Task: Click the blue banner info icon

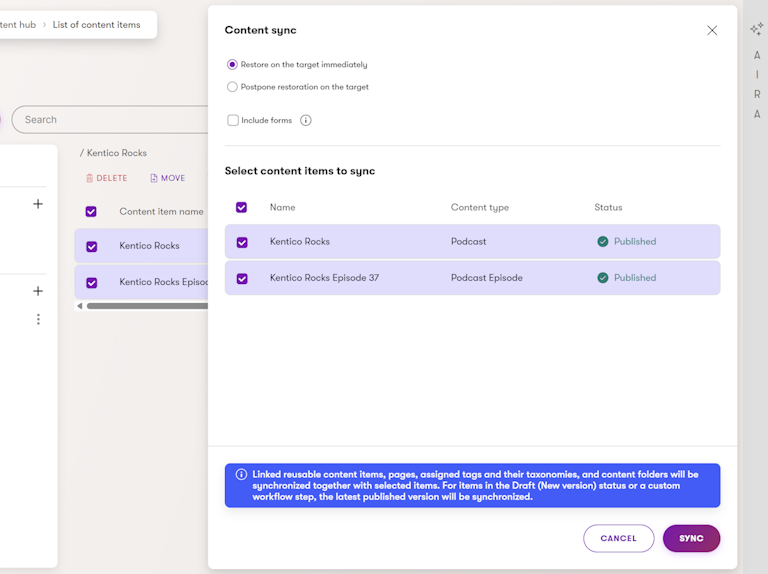Action: [241, 474]
